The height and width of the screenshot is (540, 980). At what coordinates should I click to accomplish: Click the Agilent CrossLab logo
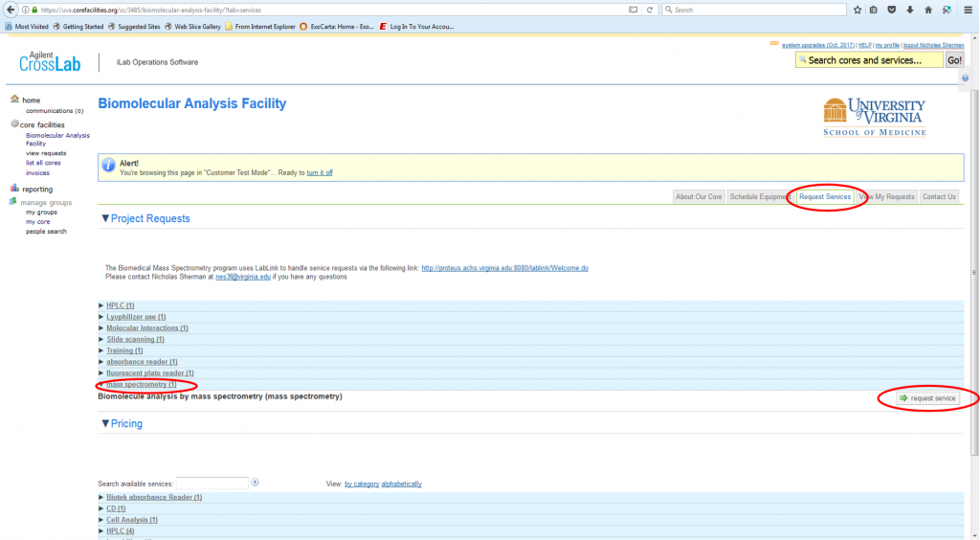(x=50, y=62)
